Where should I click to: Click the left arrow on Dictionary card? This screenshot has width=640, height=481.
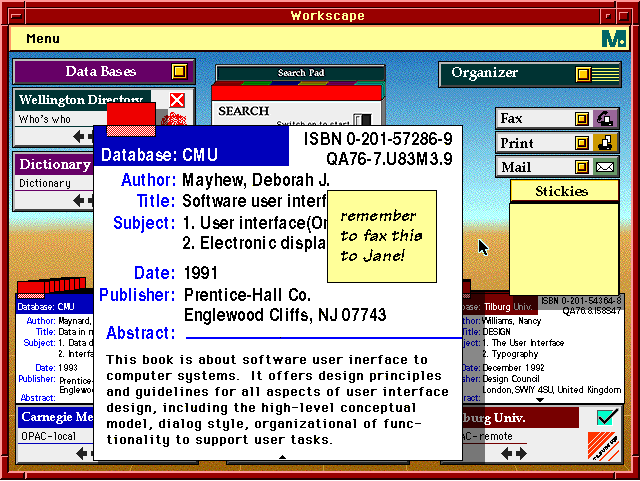tap(79, 200)
